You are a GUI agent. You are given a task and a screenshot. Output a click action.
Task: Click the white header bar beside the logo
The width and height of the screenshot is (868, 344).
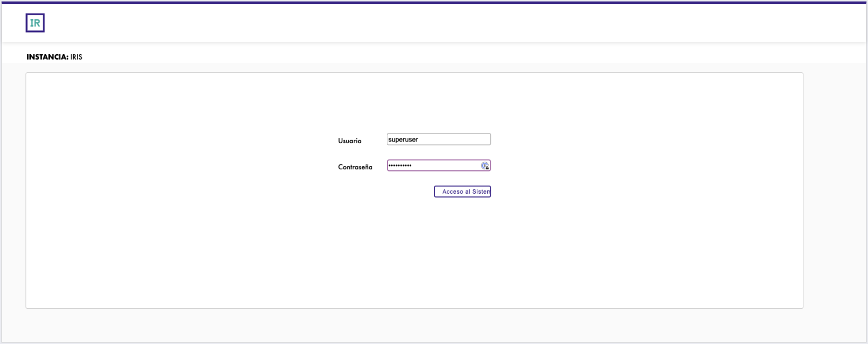click(434, 23)
